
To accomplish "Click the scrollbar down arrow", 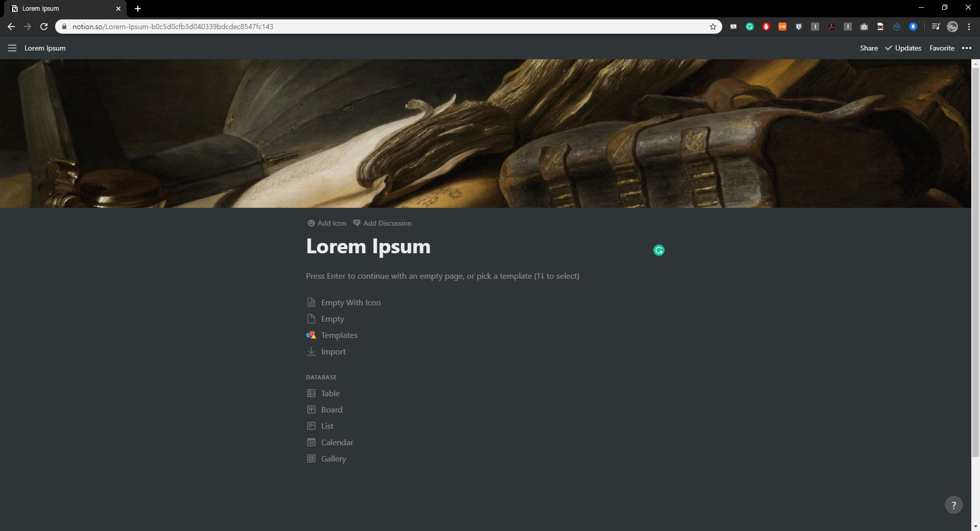I will tap(975, 526).
